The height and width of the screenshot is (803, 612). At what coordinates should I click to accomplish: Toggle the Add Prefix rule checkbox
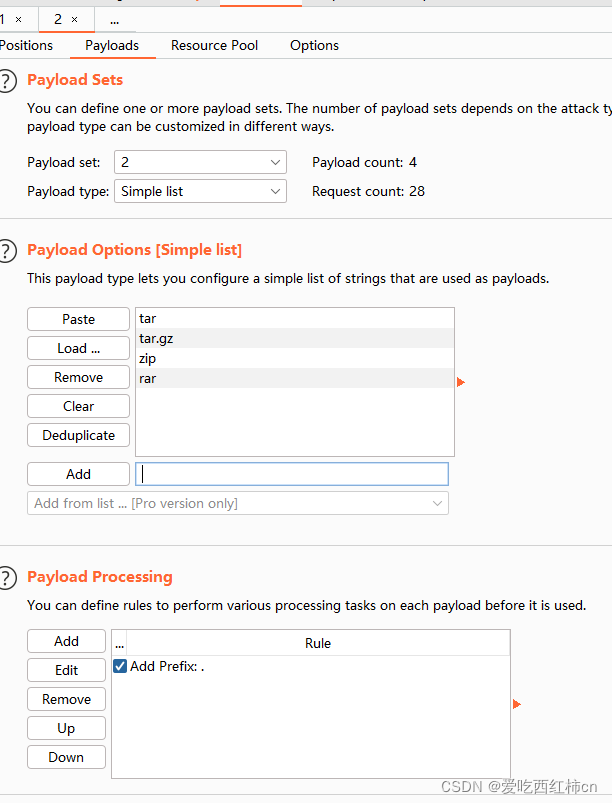click(x=120, y=666)
